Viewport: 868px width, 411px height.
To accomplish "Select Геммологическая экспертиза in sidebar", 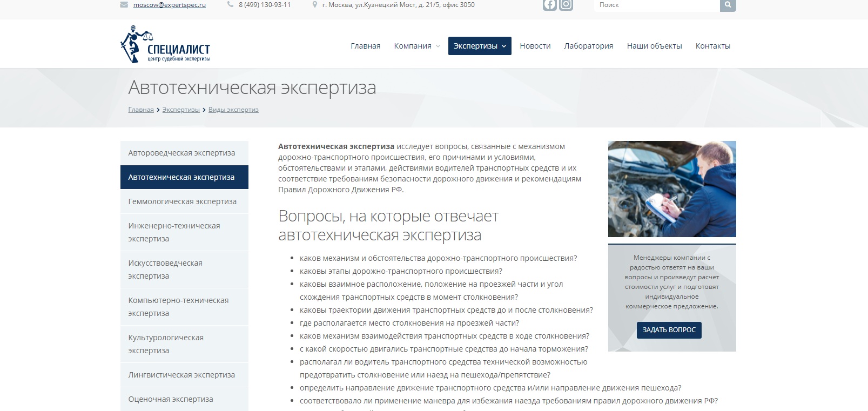I will [183, 201].
